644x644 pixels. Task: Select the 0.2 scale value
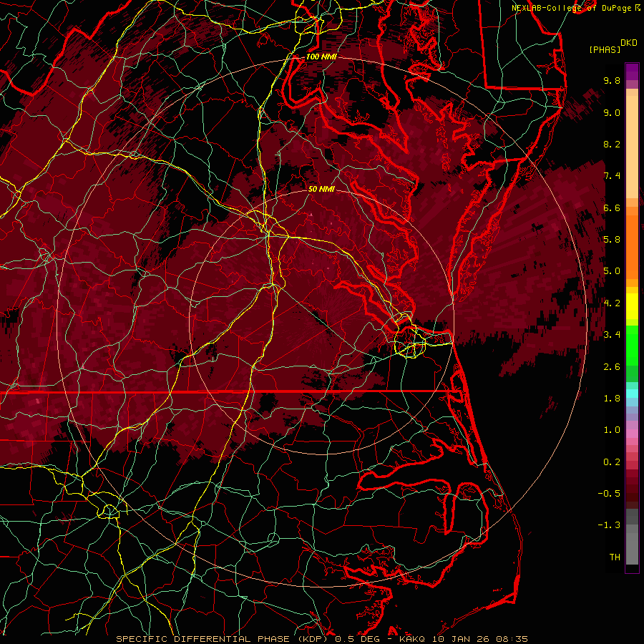click(x=612, y=462)
